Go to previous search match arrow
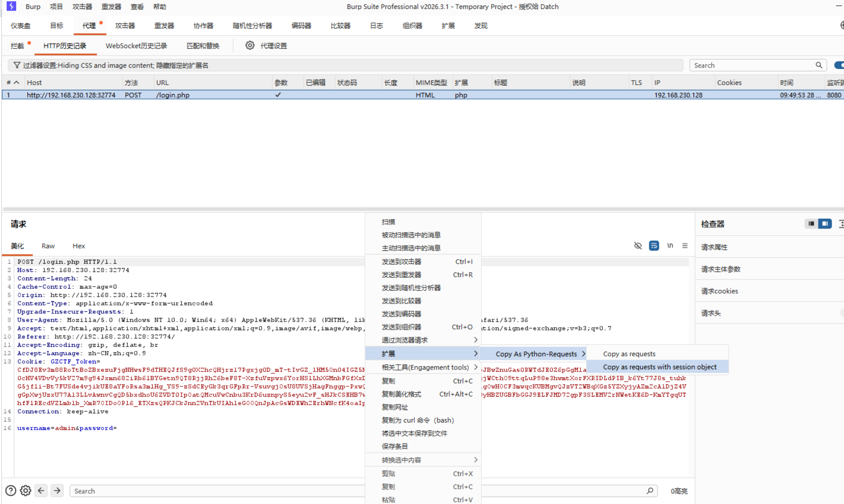The height and width of the screenshot is (504, 844). [x=41, y=491]
